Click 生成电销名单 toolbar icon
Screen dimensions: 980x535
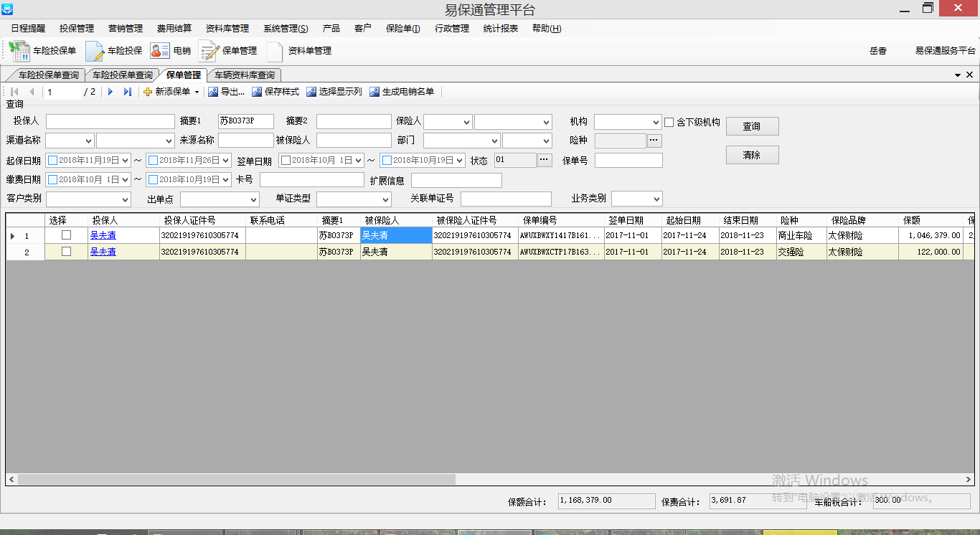(x=374, y=92)
